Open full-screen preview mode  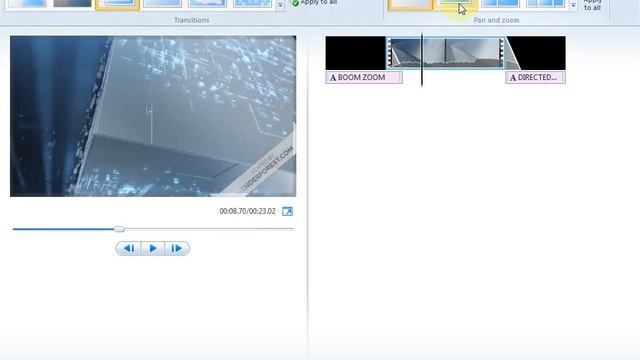287,211
